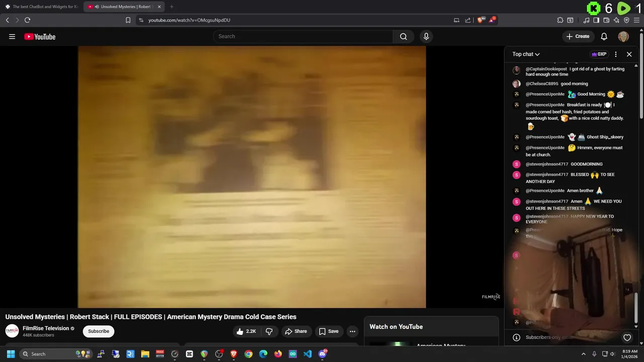Click the green Rumble play overlay icon
Screen dimensions: 644x362
tap(623, 8)
